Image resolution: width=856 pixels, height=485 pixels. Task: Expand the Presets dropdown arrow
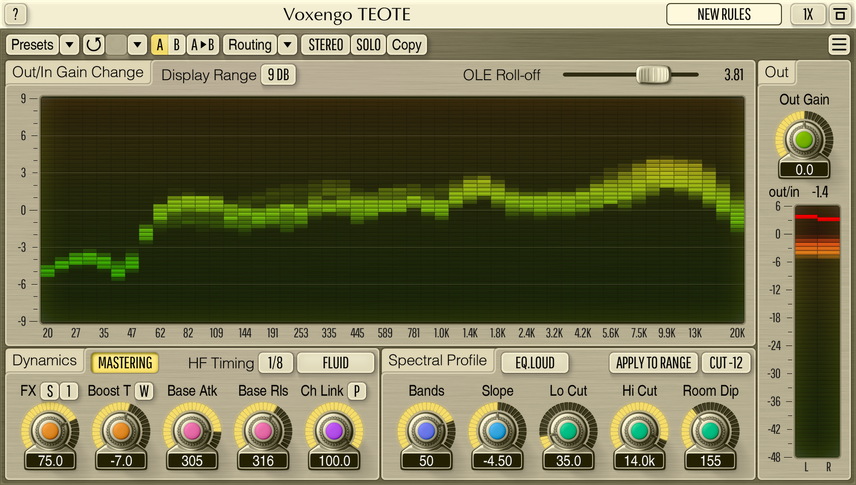[69, 45]
